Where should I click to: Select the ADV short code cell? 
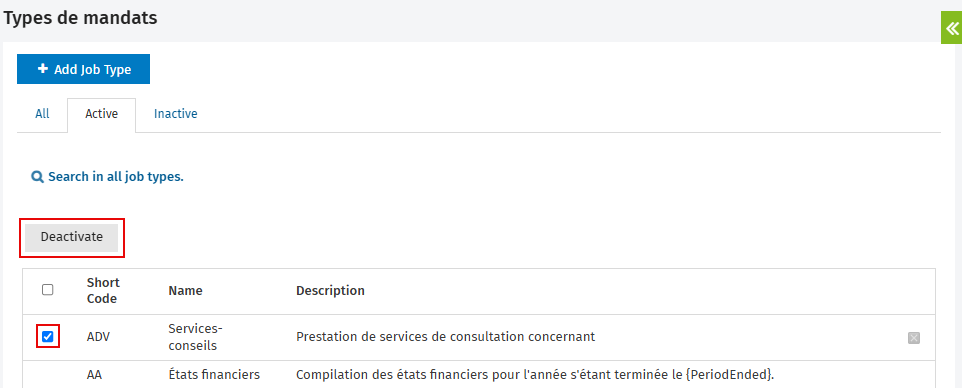(98, 337)
